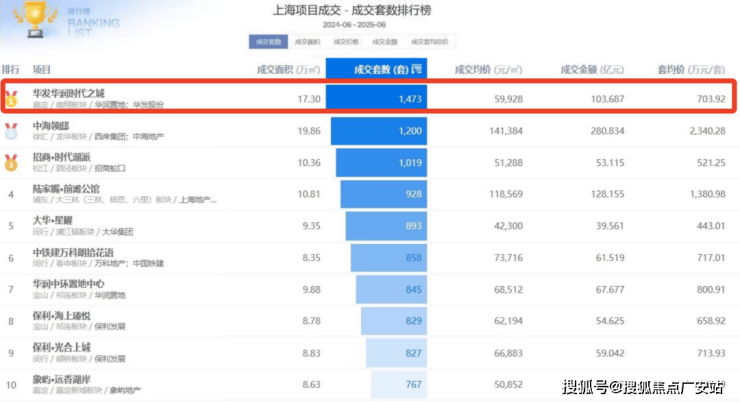Sort by 成交金额 column header

tap(591, 70)
